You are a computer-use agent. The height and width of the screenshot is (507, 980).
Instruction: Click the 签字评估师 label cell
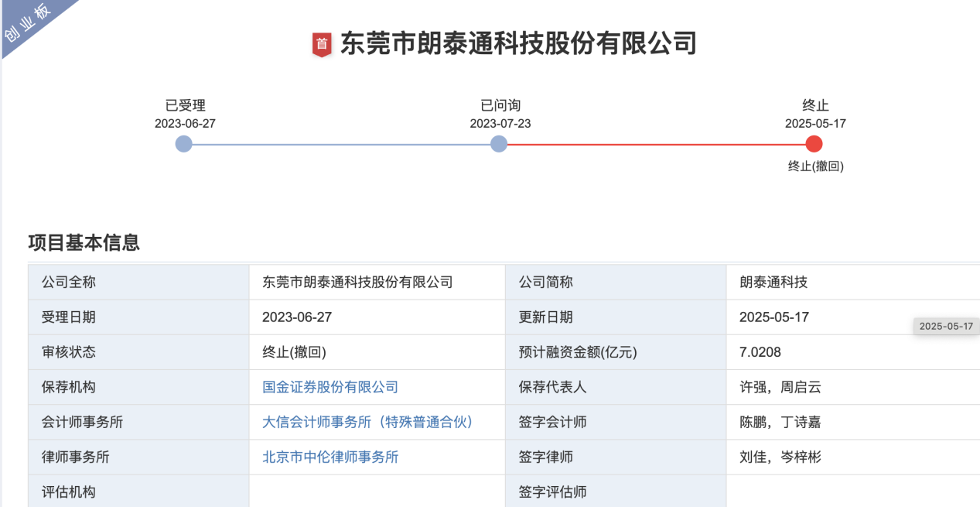pyautogui.click(x=616, y=491)
